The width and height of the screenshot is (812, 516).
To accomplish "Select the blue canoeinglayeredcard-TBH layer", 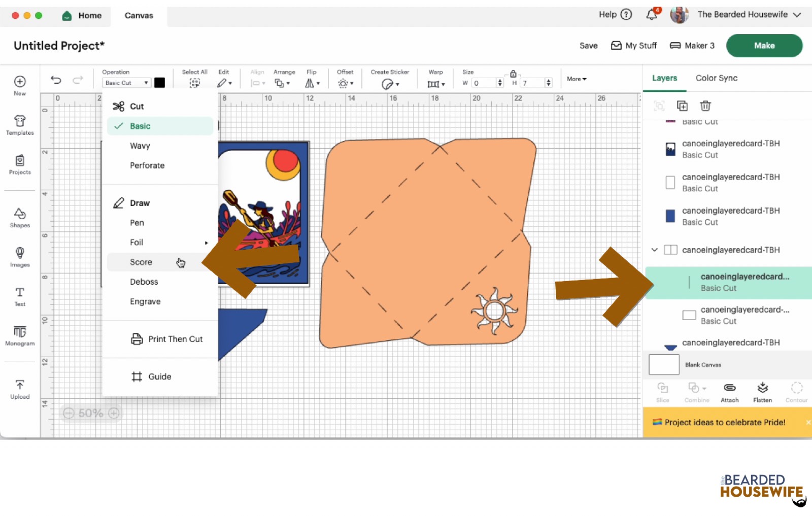I will click(x=728, y=216).
